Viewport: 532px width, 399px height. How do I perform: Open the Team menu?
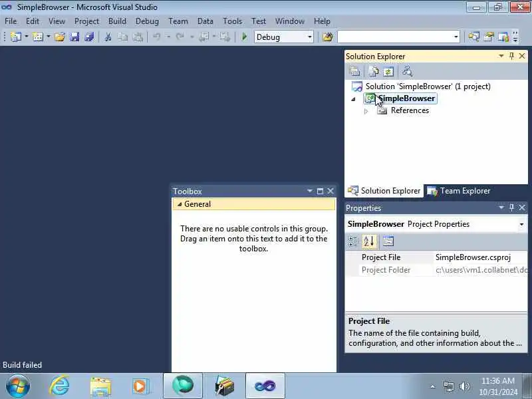178,21
